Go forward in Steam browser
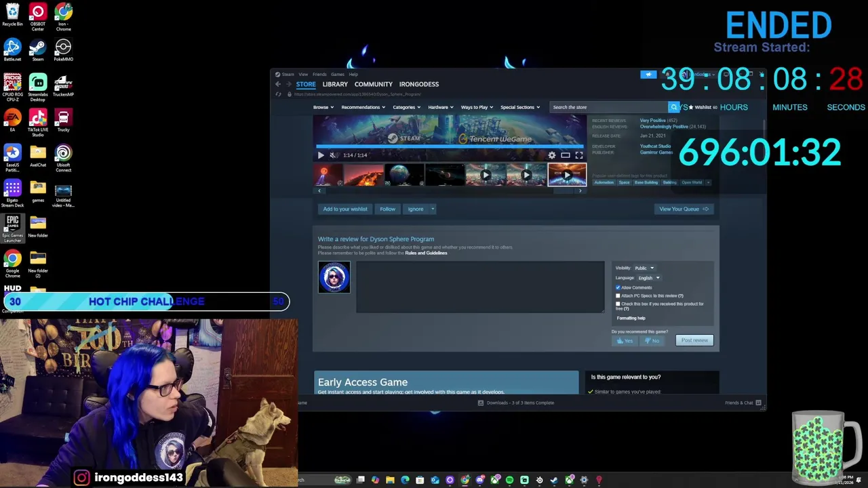This screenshot has width=868, height=488. coord(288,84)
